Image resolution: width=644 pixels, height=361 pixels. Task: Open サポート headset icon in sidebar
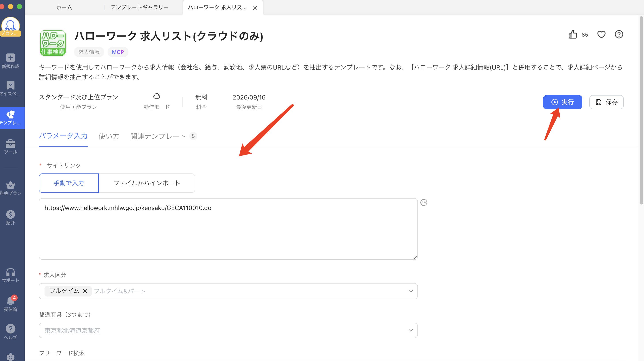click(11, 272)
